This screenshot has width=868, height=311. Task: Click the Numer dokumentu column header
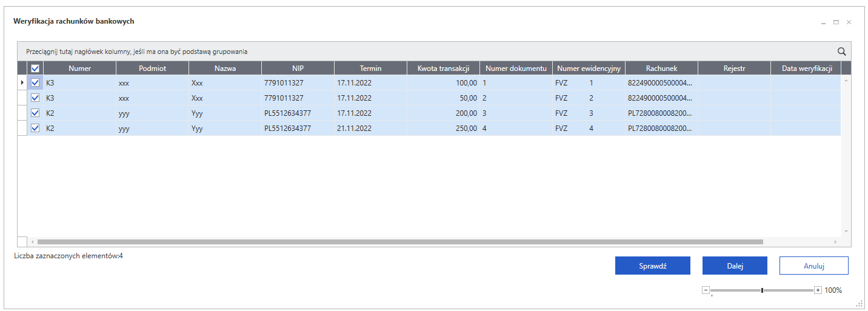[516, 69]
